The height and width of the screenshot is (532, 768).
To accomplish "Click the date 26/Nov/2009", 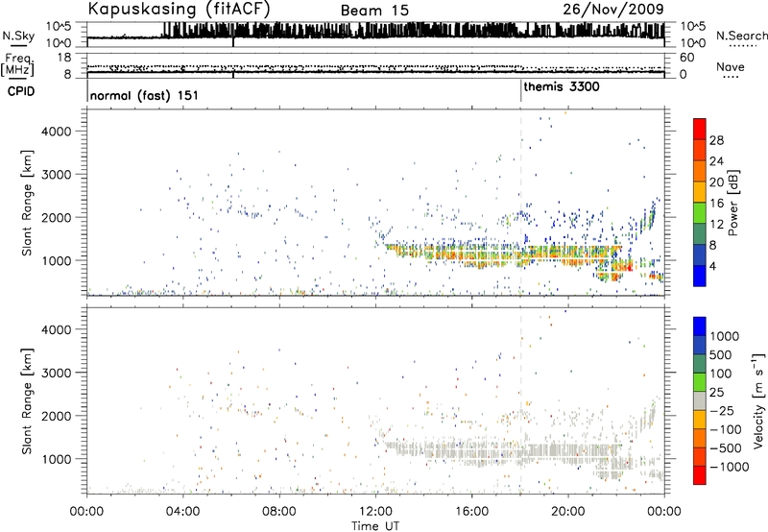I will point(613,9).
